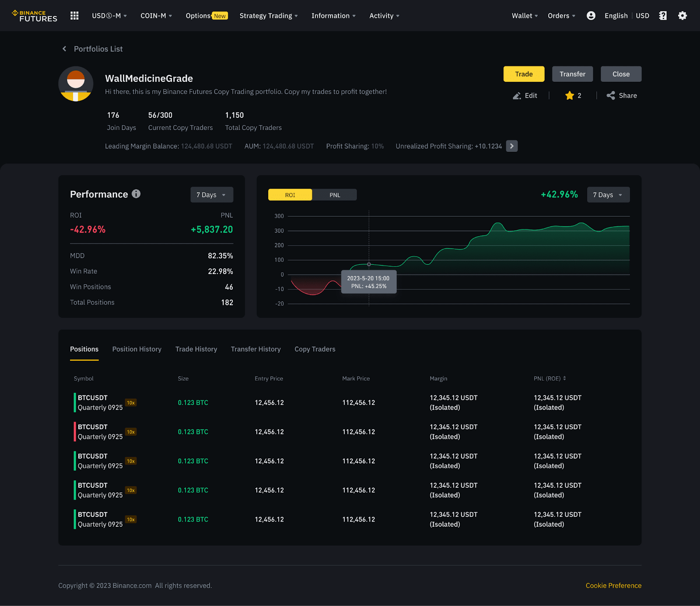
Task: Click the 176 Join Days value
Action: pos(113,115)
